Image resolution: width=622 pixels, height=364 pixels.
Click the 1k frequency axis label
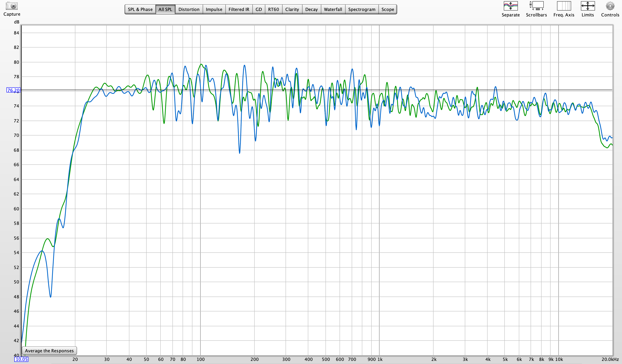380,359
